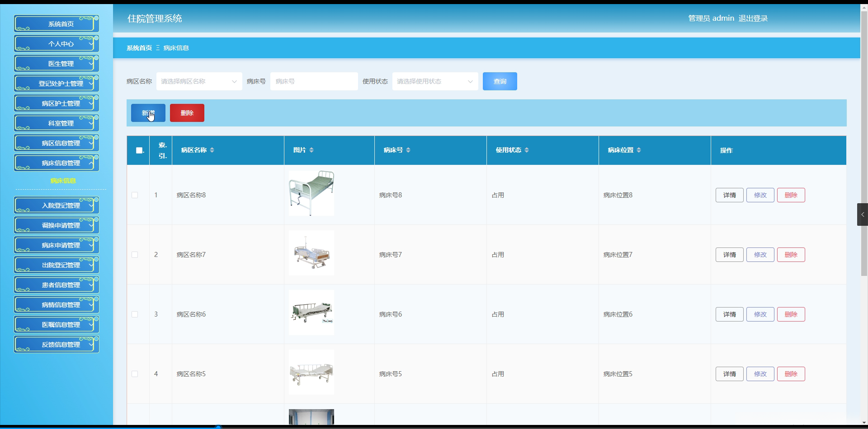Click 修改 for 病区名称7 row

(760, 255)
